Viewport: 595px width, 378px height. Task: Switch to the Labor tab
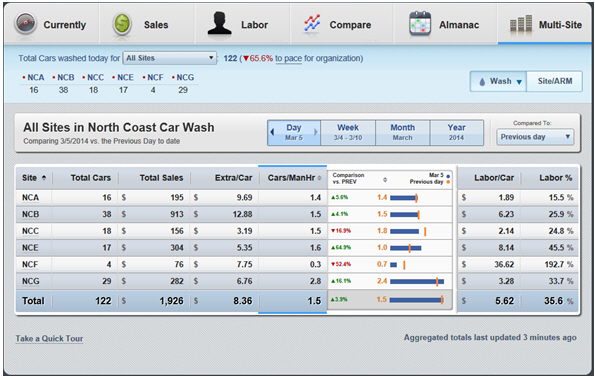pyautogui.click(x=243, y=24)
